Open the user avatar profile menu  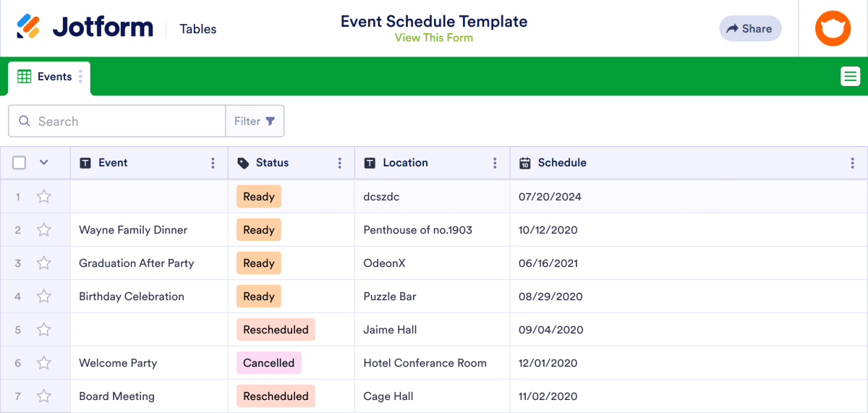[x=833, y=29]
